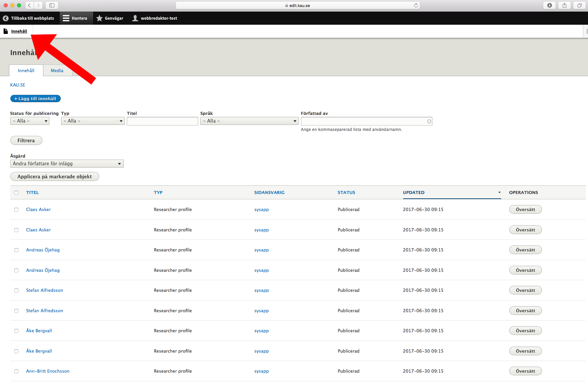The image size is (588, 384).
Task: Check the first Stefan Alfredsson row checkbox
Action: point(16,291)
